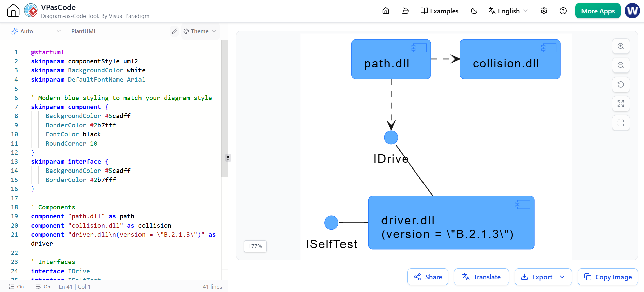Viewport: 644px width, 292px height.
Task: Click the IDrive interface circle
Action: point(391,137)
